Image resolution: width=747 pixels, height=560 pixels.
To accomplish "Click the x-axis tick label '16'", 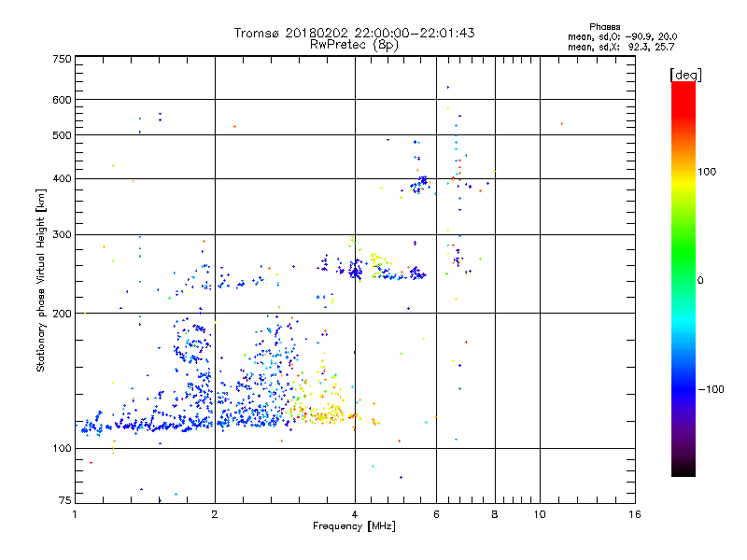I will tap(635, 514).
